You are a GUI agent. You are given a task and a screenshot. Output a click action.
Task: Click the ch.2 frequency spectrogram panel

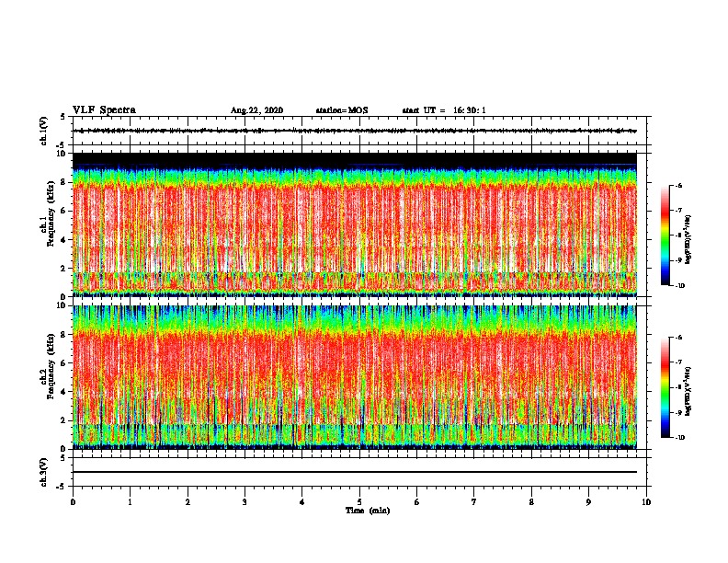[x=355, y=377]
